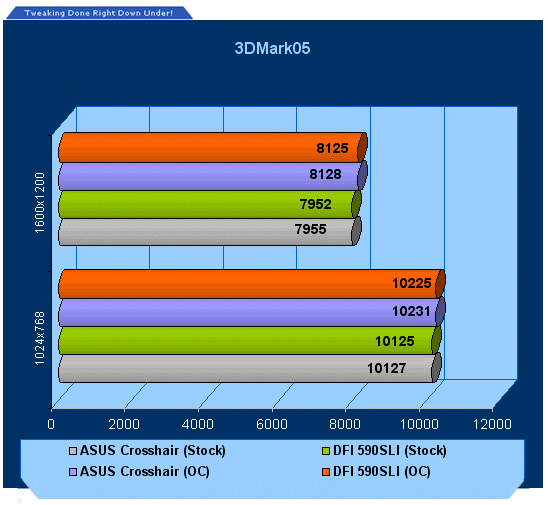Select the 1024x768 axis label
The height and width of the screenshot is (505, 548).
coord(40,338)
